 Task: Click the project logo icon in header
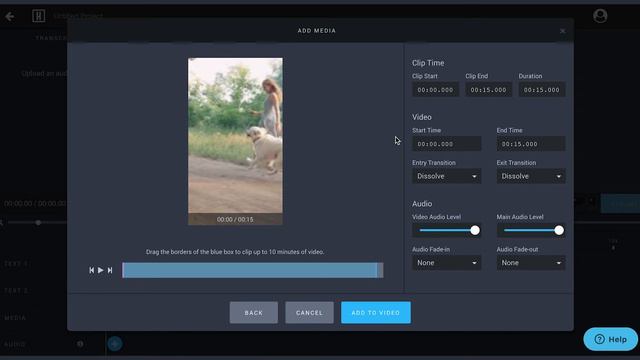point(38,16)
